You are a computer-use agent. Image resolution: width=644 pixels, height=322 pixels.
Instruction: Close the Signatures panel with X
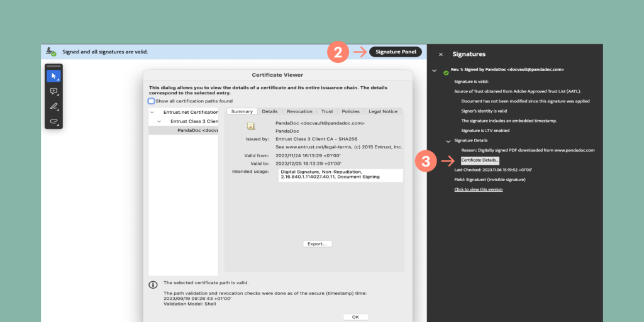pyautogui.click(x=441, y=54)
